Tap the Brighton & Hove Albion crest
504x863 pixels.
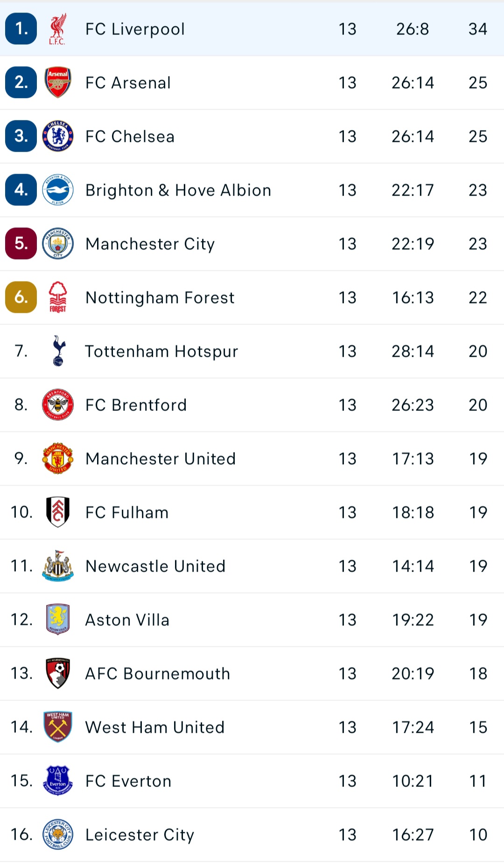coord(58,190)
